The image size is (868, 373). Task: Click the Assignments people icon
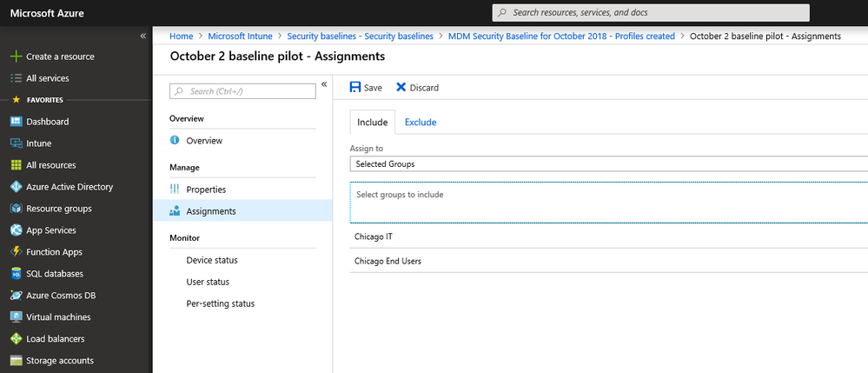click(175, 210)
